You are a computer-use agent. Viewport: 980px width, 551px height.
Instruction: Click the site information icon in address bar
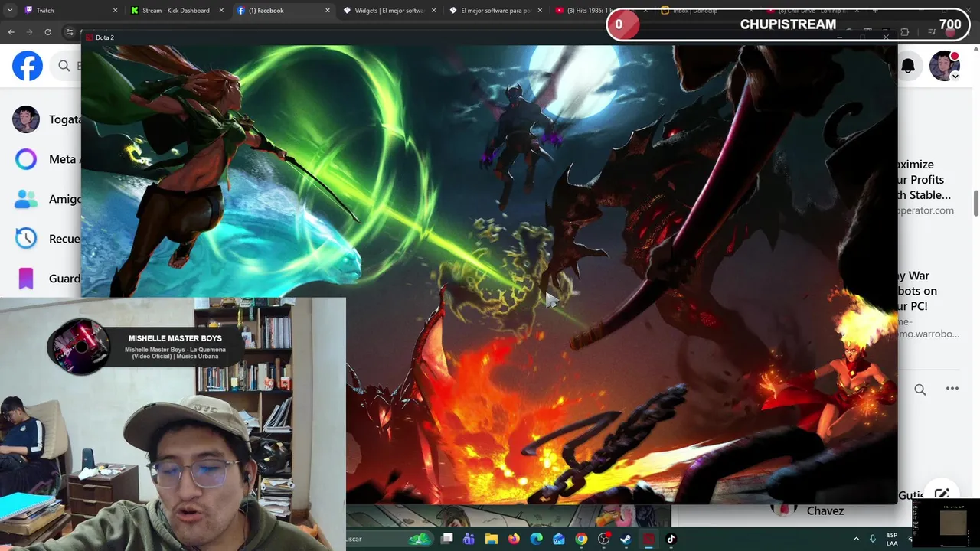tap(70, 32)
